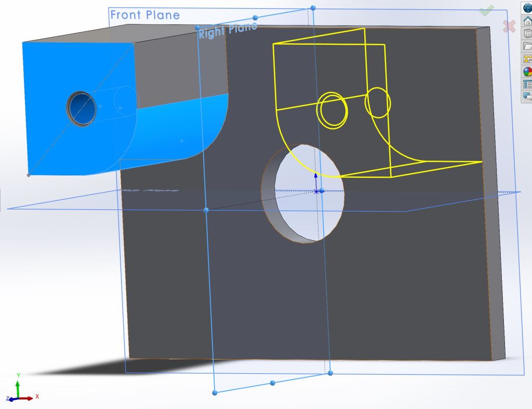The width and height of the screenshot is (532, 409).
Task: Open the SolidWorks Resources home tab
Action: [527, 21]
